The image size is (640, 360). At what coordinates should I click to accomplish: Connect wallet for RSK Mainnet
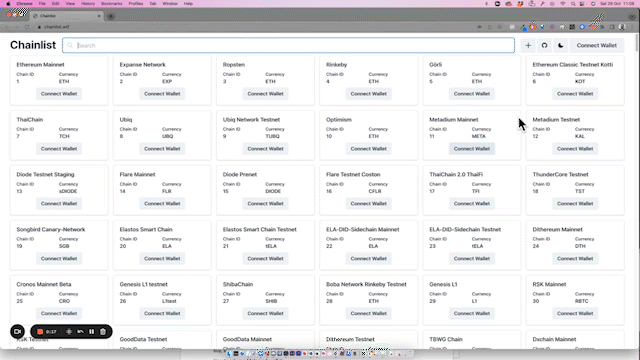tap(575, 313)
